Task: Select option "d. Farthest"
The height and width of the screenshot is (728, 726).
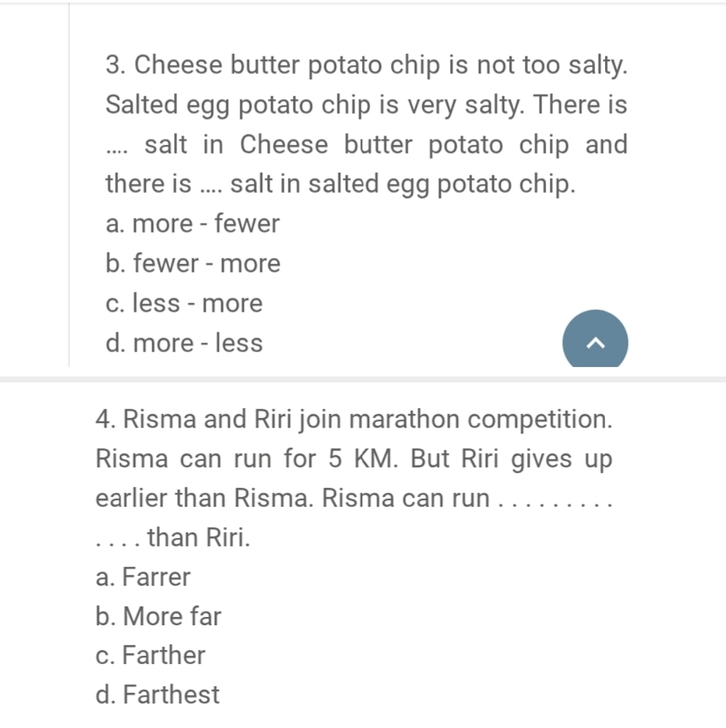Action: pos(158,694)
